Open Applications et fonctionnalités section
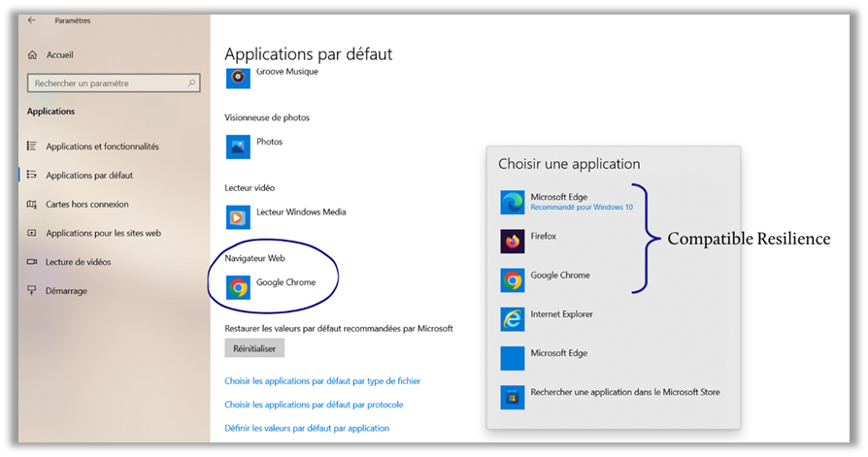The image size is (868, 457). (102, 147)
